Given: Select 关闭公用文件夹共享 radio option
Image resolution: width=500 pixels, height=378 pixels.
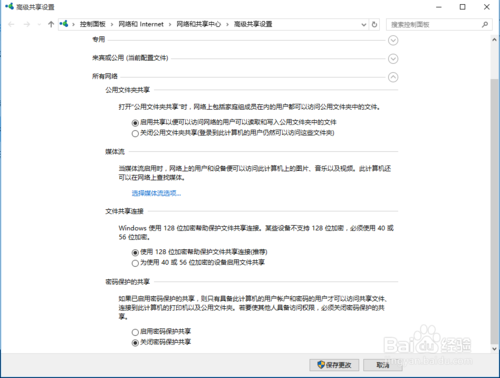Looking at the screenshot, I should [x=135, y=134].
